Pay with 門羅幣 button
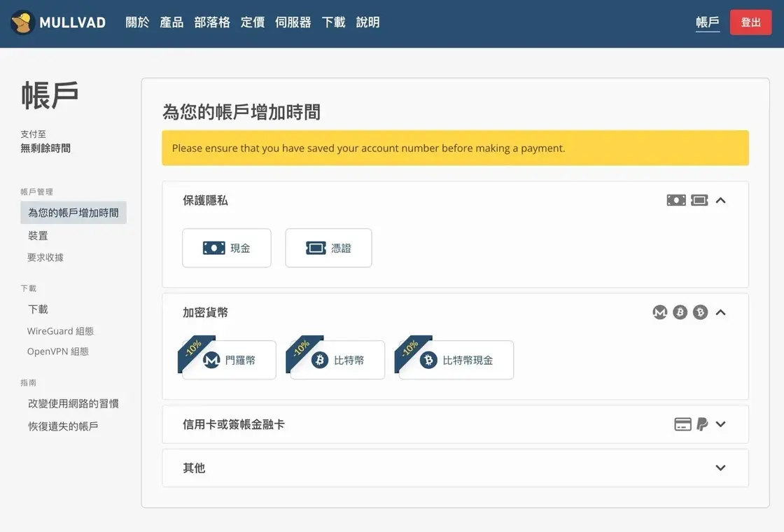This screenshot has height=532, width=784. pos(229,360)
